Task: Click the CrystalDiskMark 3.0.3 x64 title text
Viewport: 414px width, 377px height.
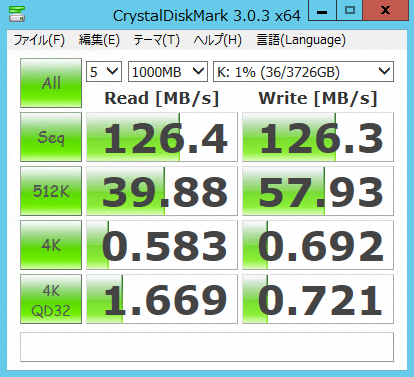Action: [207, 16]
